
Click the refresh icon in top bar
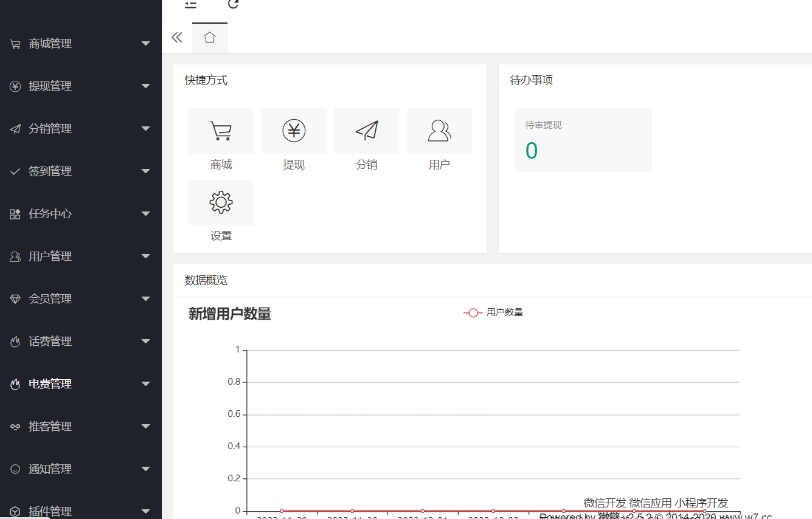click(233, 4)
